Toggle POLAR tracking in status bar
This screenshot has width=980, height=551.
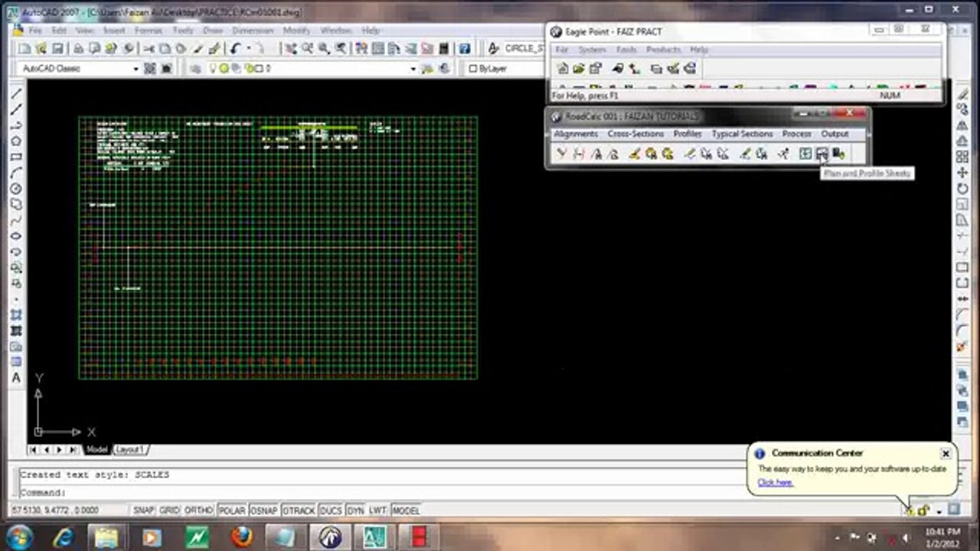[232, 510]
